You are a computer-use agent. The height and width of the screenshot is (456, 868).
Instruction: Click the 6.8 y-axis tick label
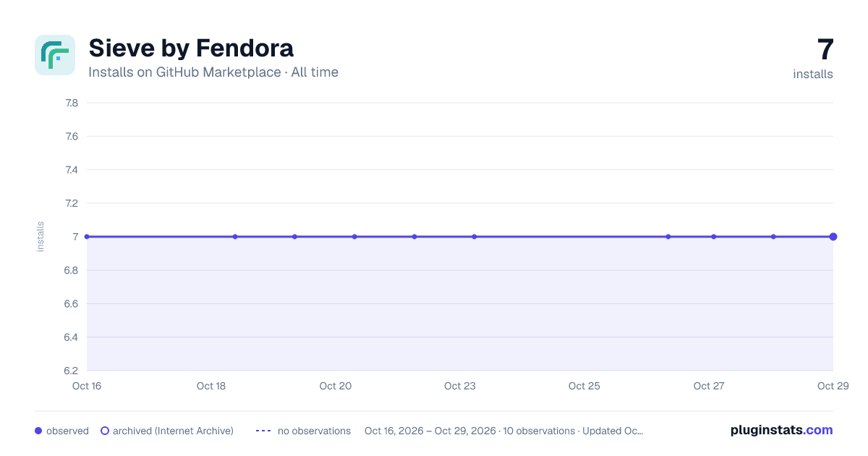pyautogui.click(x=71, y=271)
